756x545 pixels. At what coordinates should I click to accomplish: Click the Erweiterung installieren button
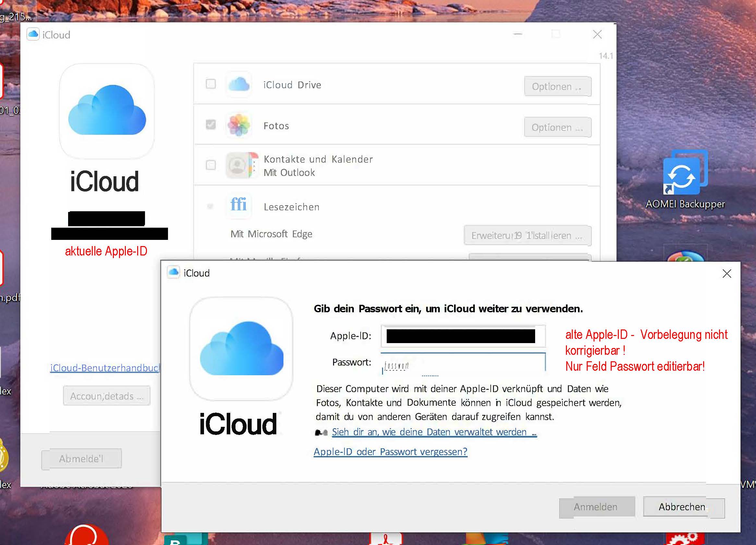click(x=528, y=235)
